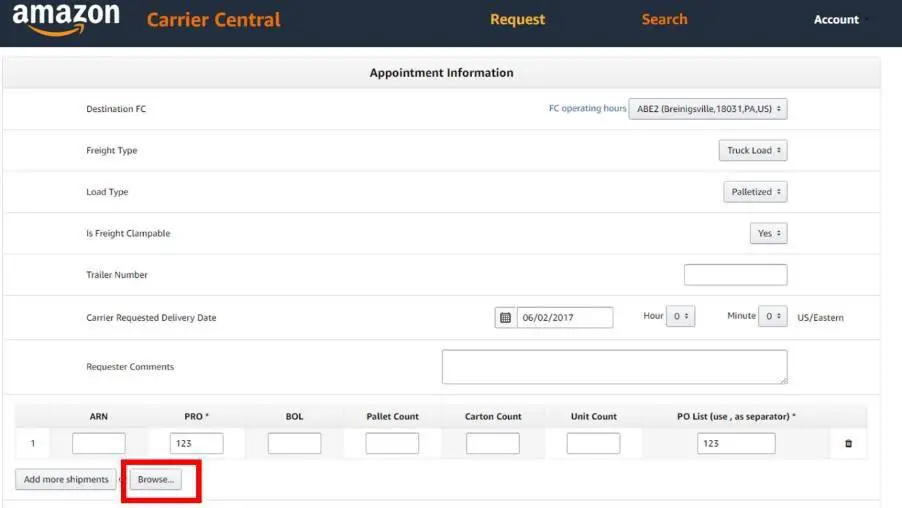Focus the Unit Count input field

[593, 443]
